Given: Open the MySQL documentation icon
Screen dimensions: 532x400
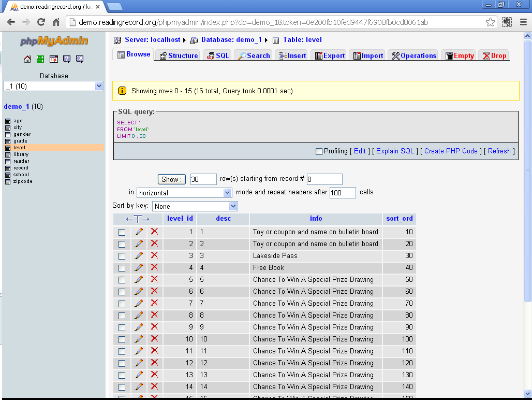Looking at the screenshot, I should click(80, 59).
